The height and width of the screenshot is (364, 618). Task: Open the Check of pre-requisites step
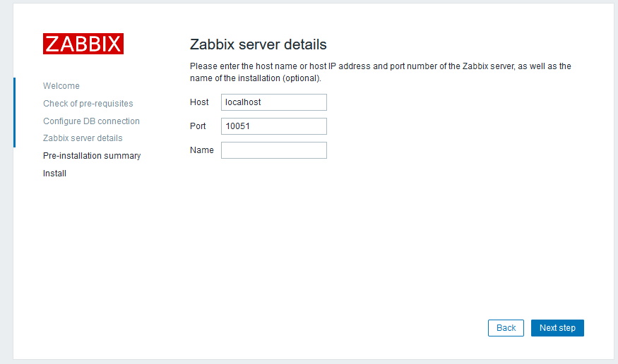coord(88,104)
